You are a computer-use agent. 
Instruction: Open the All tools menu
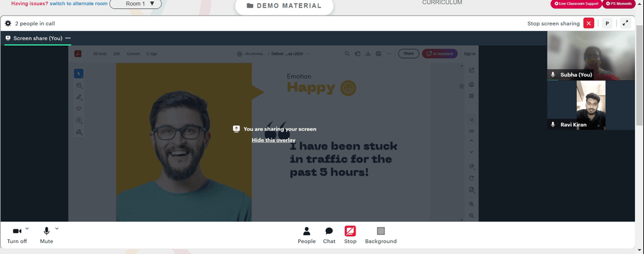pyautogui.click(x=100, y=54)
